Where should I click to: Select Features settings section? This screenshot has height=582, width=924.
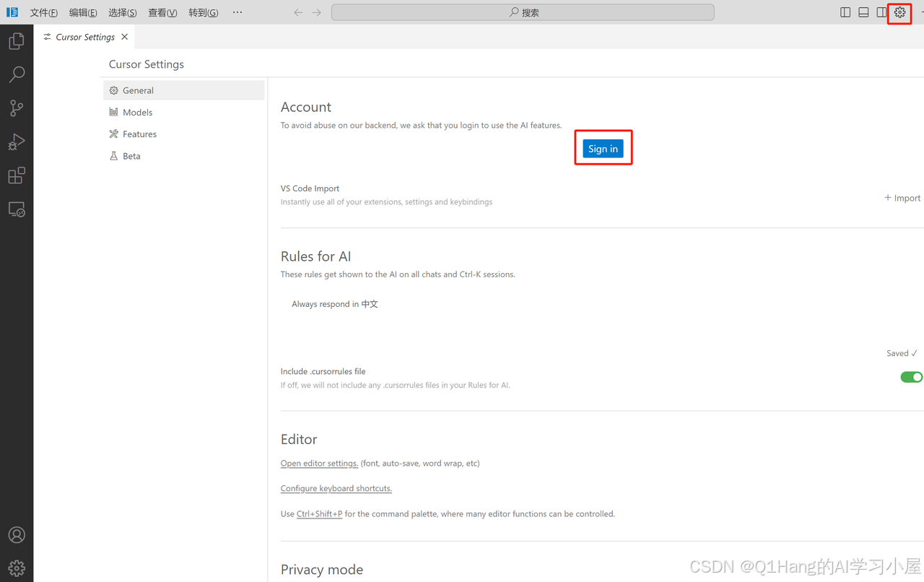[x=184, y=134]
